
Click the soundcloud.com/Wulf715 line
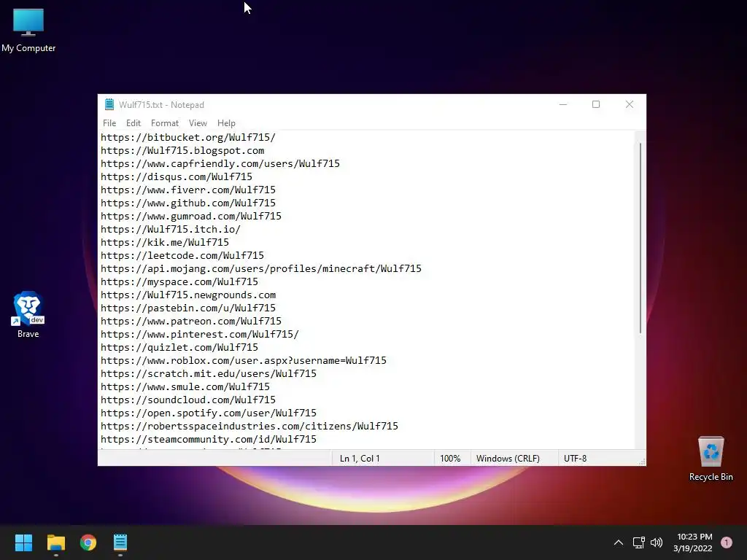(187, 400)
